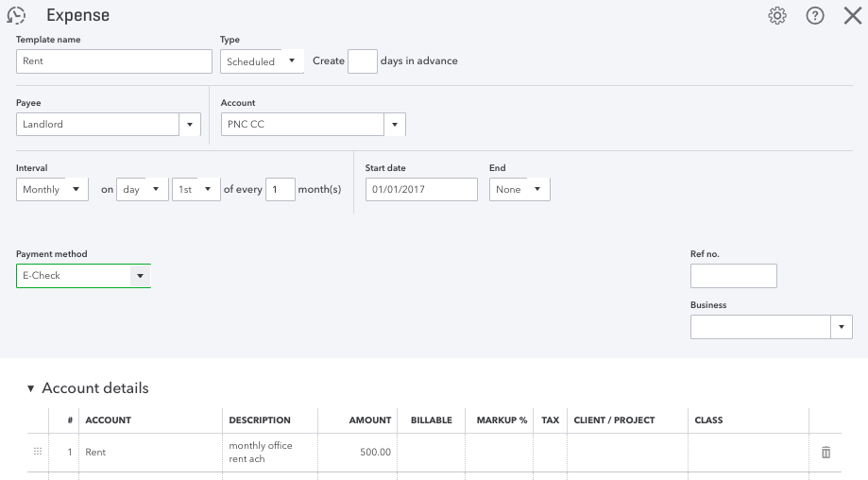Click the Template name field
Image resolution: width=868 pixels, height=480 pixels.
point(114,61)
